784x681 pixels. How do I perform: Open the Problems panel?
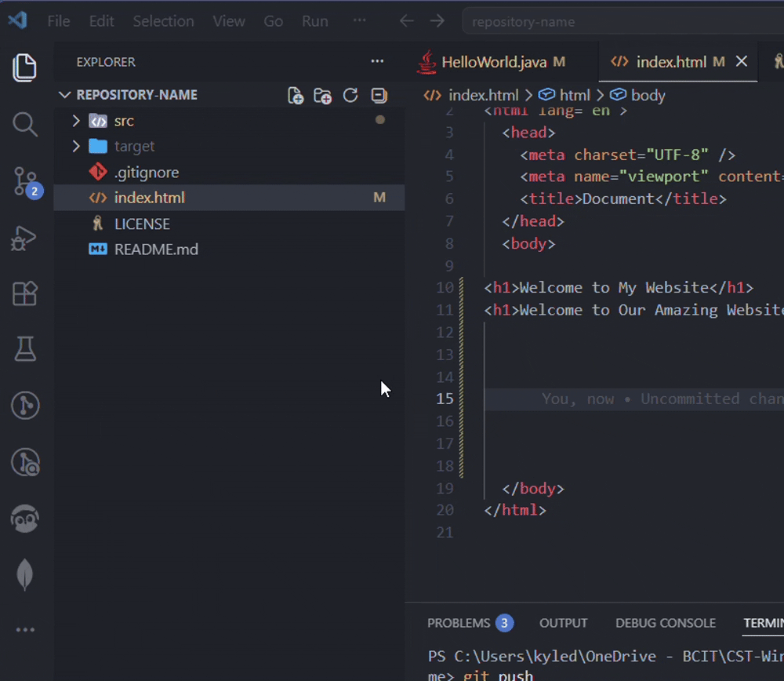click(459, 623)
